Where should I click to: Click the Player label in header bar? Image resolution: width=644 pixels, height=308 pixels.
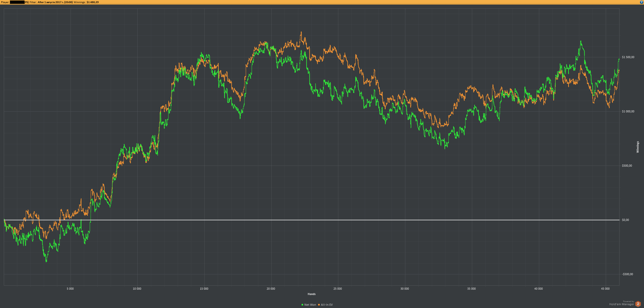point(5,2)
